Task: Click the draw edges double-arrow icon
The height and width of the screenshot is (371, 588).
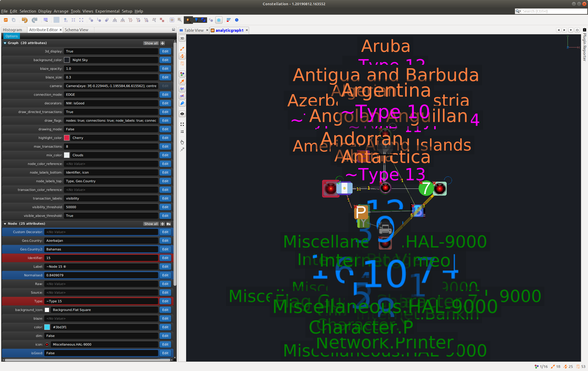Action: 182,56
